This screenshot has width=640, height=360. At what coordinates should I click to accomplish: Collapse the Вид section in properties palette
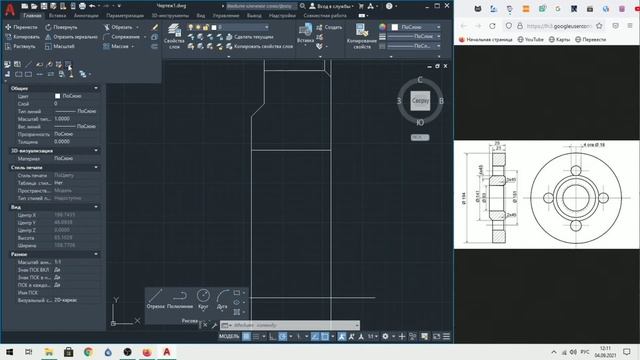96,207
